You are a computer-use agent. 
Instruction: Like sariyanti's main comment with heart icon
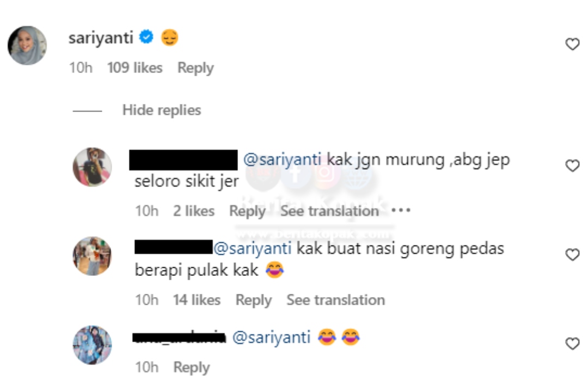(x=572, y=44)
